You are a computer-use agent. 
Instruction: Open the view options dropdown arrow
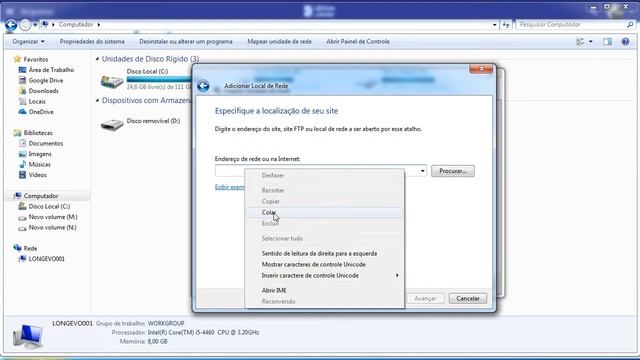(x=591, y=42)
